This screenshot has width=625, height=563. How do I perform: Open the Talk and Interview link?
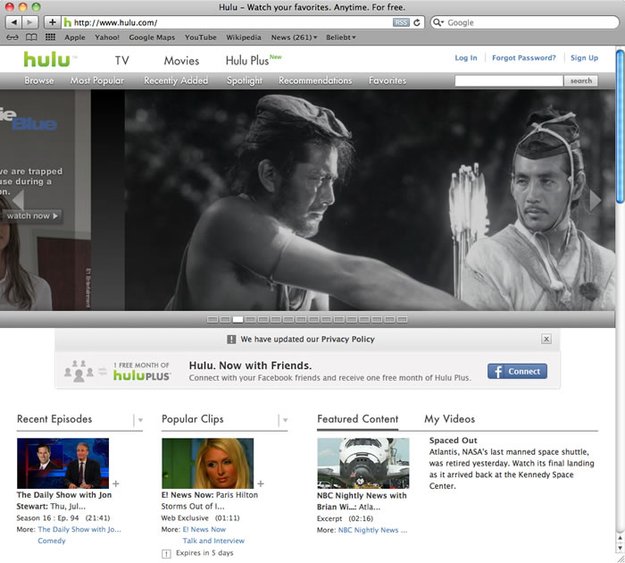(213, 541)
